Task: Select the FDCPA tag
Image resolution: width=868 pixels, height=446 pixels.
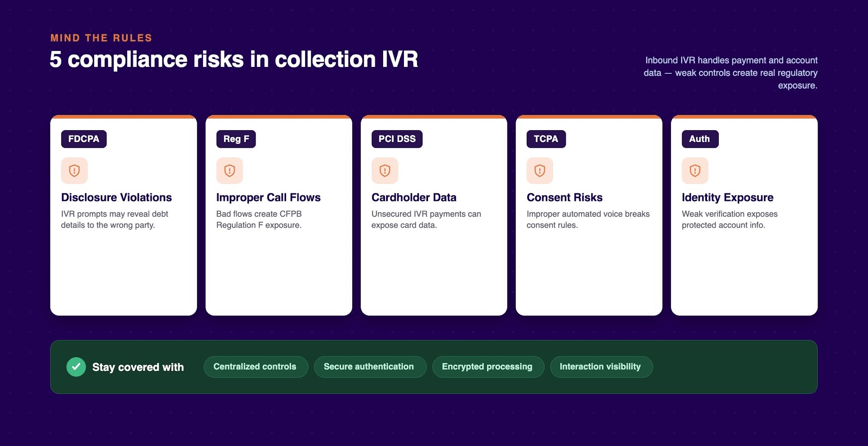Action: 84,139
